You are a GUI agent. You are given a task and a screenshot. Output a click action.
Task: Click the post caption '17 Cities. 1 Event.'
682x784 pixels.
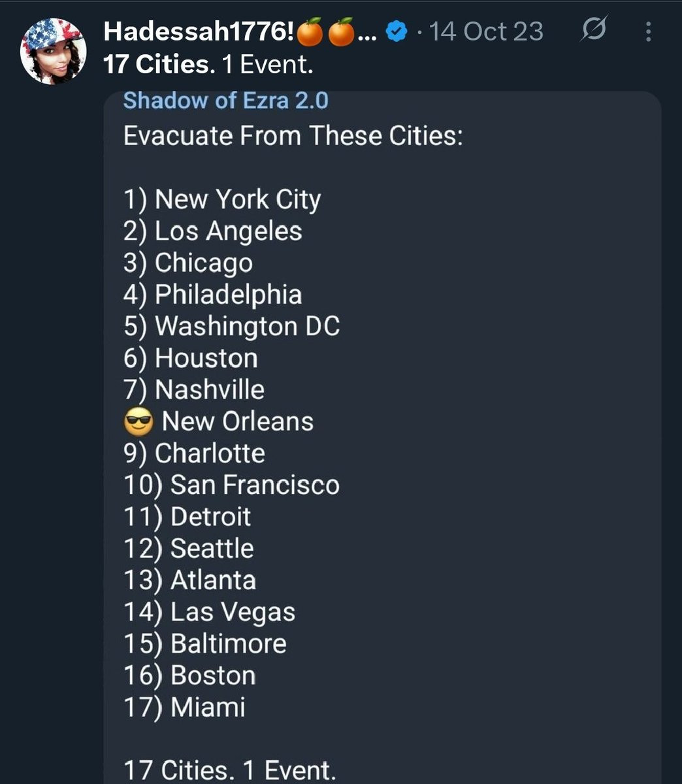pos(208,65)
